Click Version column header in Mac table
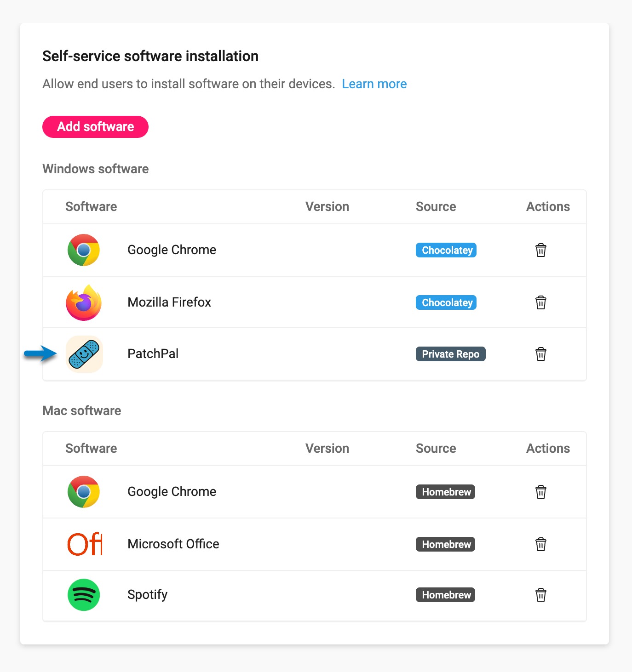Image resolution: width=632 pixels, height=672 pixels. [327, 449]
